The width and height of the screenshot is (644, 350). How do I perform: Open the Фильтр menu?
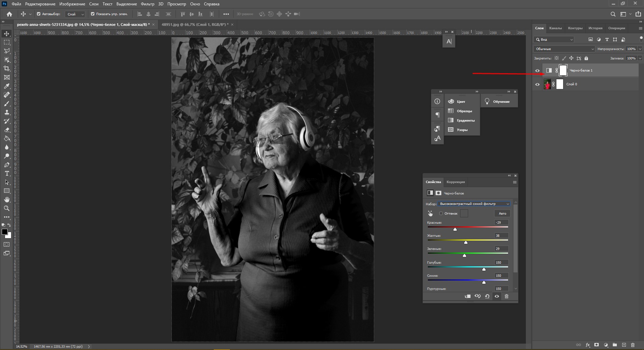point(147,4)
